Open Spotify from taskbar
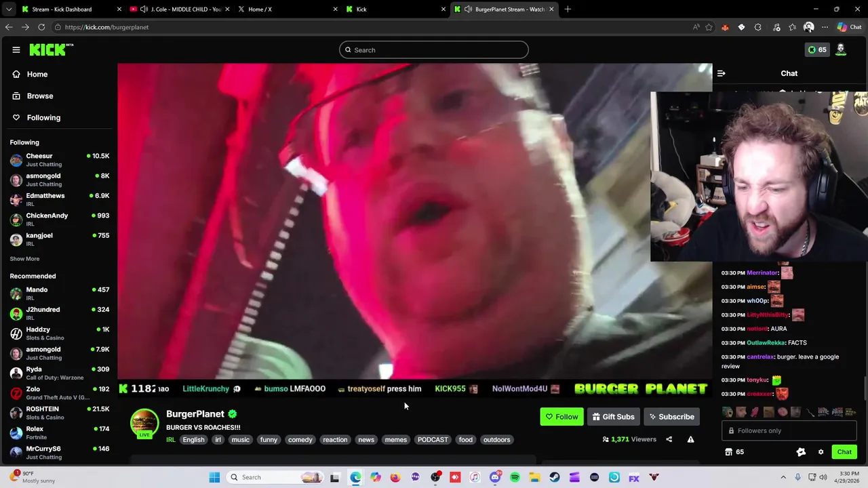Image resolution: width=868 pixels, height=488 pixels. click(515, 477)
